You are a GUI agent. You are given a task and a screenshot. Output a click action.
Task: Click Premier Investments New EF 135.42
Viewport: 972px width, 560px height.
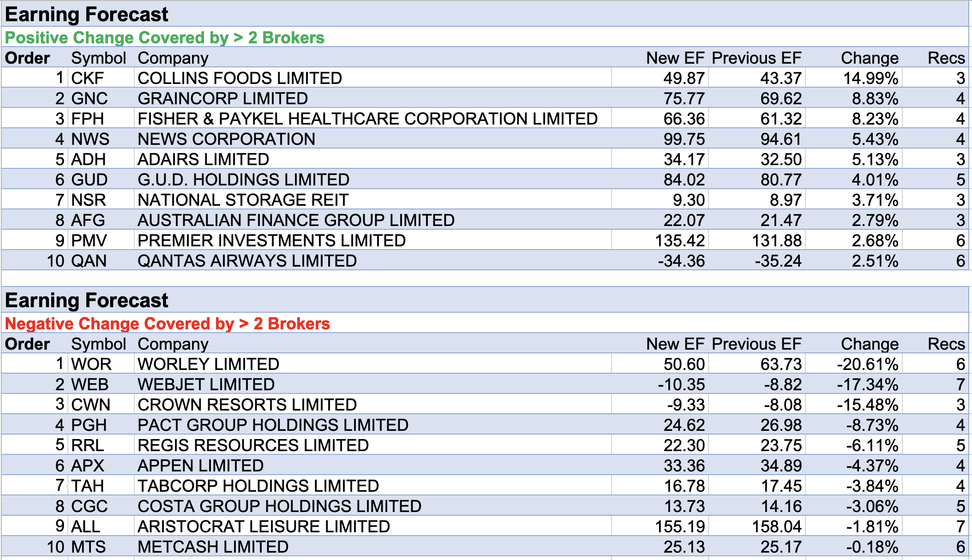click(680, 240)
